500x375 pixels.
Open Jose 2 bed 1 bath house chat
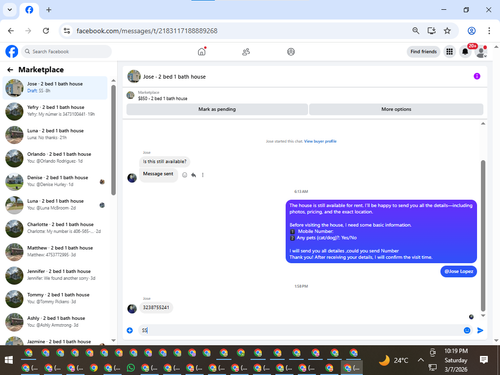point(55,88)
